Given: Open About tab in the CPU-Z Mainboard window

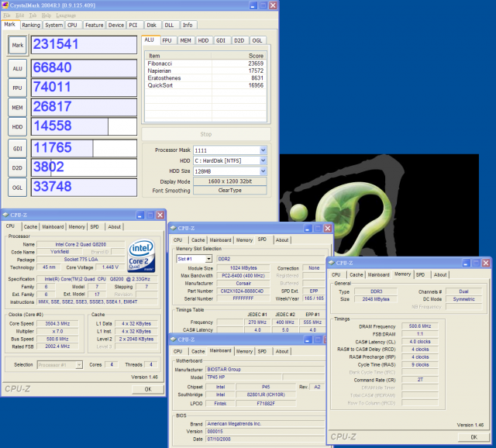Looking at the screenshot, I should click(282, 352).
